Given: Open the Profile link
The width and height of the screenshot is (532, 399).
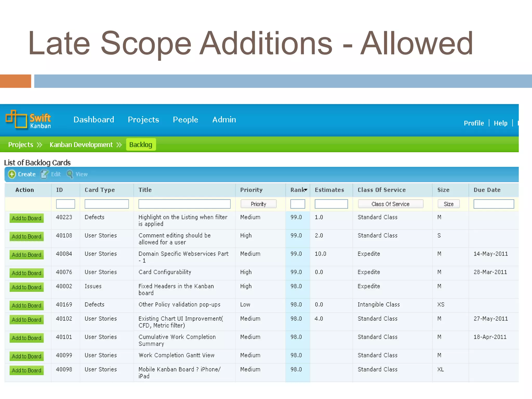Looking at the screenshot, I should click(474, 123).
